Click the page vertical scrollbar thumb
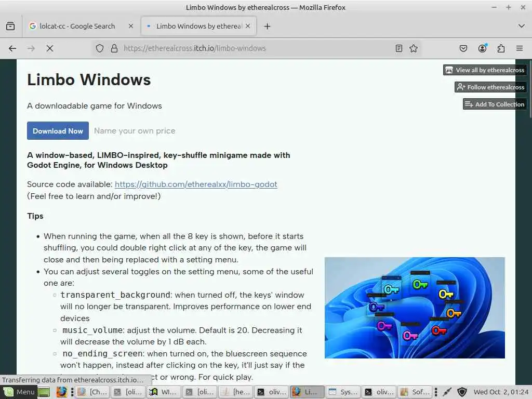This screenshot has width=532, height=399. pos(529,89)
